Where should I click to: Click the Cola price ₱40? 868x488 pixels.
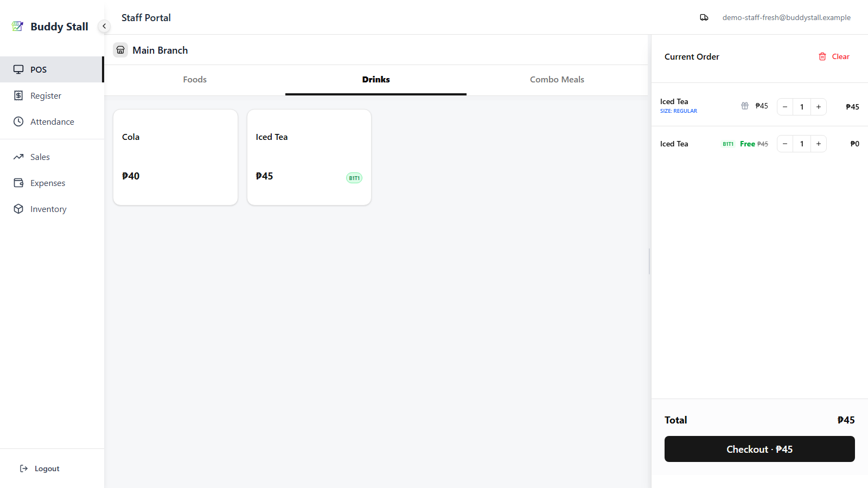[x=131, y=176]
